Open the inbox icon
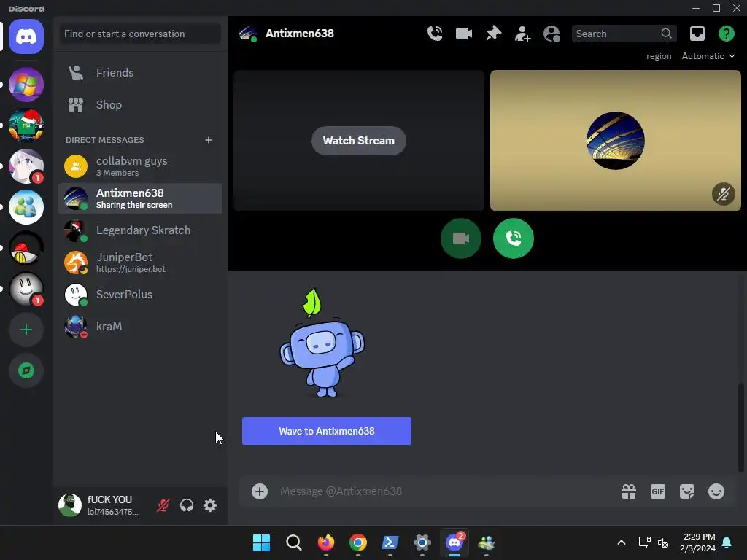Image resolution: width=747 pixels, height=560 pixels. [x=697, y=34]
